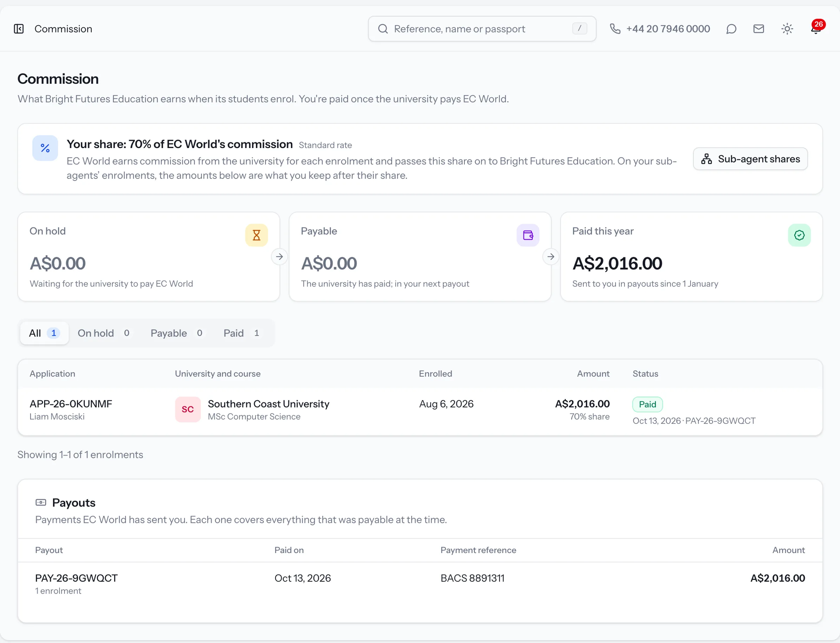Open payout PAY-26-9GWQCT in Payouts table
The height and width of the screenshot is (643, 840).
[x=76, y=578]
